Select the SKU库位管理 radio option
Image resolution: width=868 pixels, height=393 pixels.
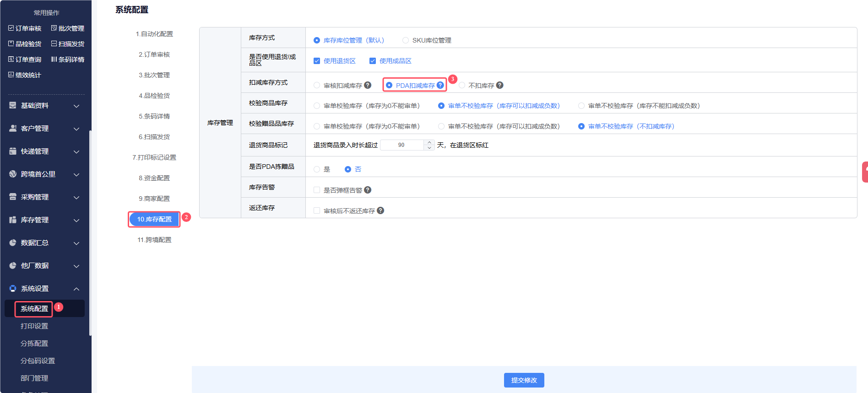click(x=406, y=40)
